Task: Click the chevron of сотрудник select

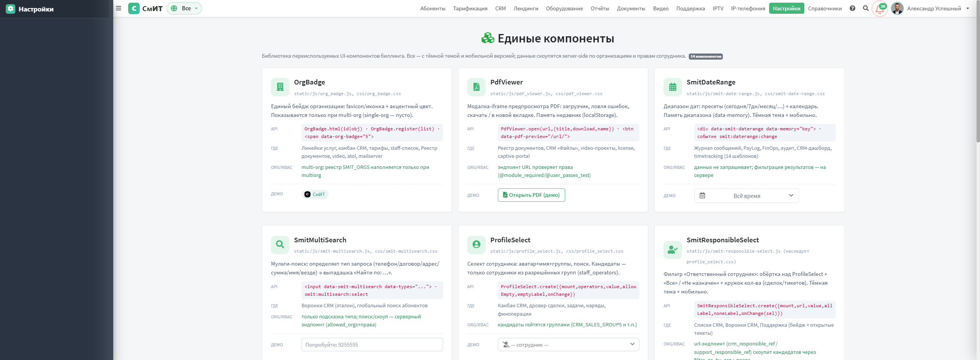Action: (632, 344)
